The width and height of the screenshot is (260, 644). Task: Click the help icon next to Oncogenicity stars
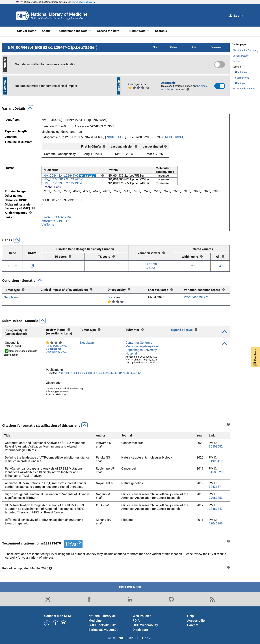148,88
